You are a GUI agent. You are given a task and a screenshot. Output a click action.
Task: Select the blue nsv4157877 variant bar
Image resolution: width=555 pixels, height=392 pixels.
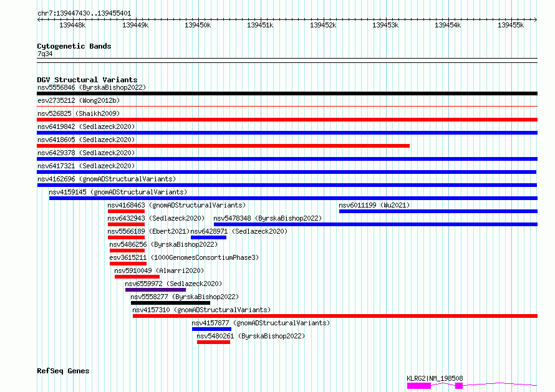(x=211, y=329)
